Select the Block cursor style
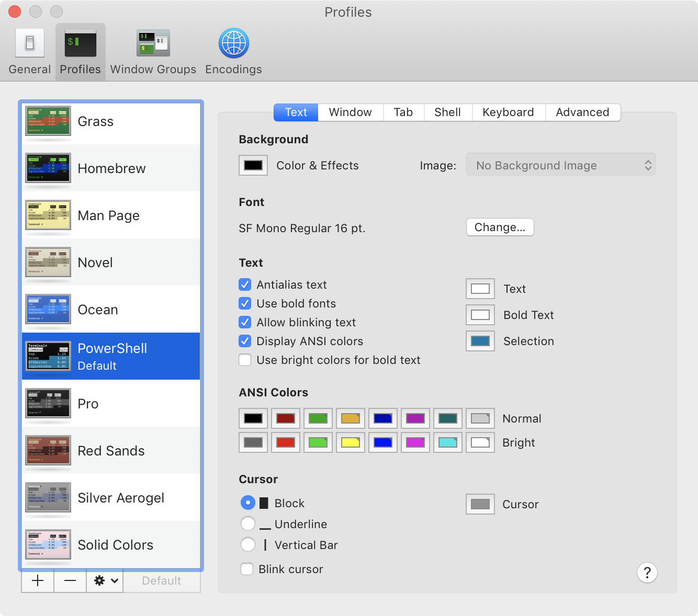The height and width of the screenshot is (616, 698). point(248,503)
